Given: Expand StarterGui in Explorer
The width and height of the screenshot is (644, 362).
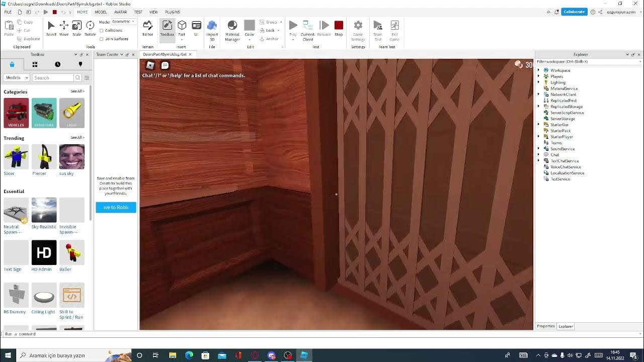Looking at the screenshot, I should point(538,125).
